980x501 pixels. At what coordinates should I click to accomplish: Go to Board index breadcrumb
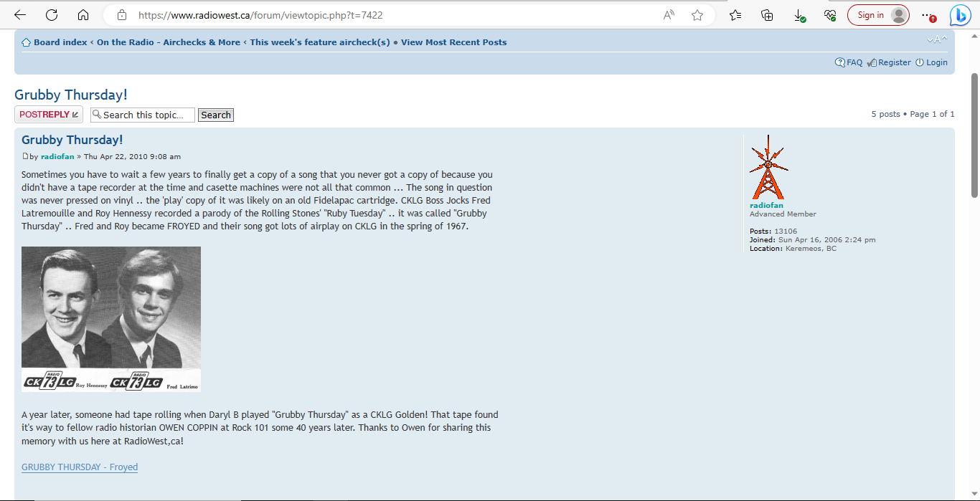coord(60,42)
